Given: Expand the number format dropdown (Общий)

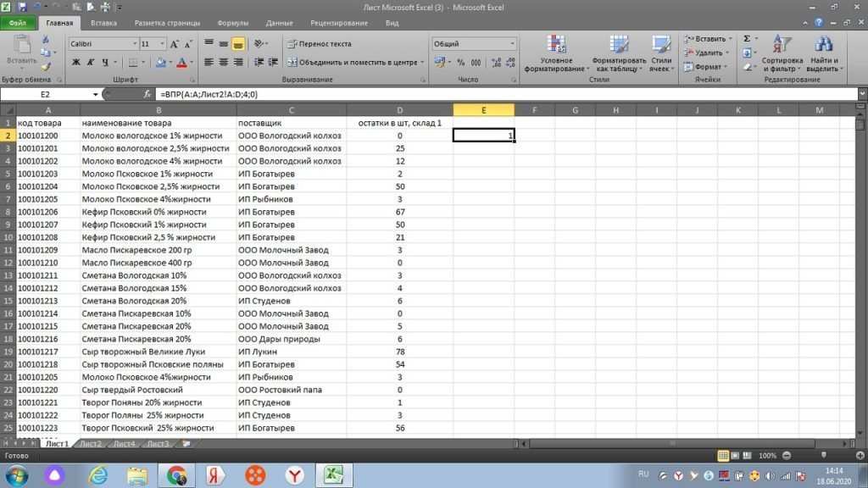Looking at the screenshot, I should coord(512,44).
